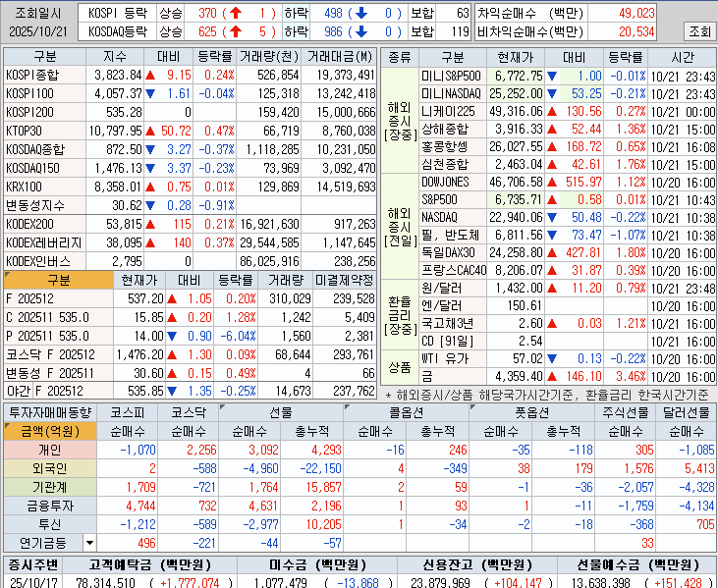Click DOWJONES red up triangle
Image resolution: width=718 pixels, height=588 pixels.
552,183
